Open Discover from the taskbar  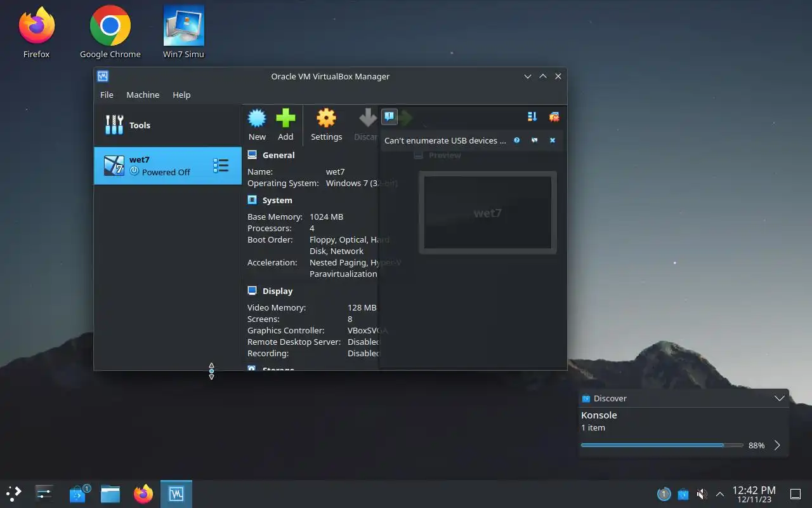pos(78,493)
